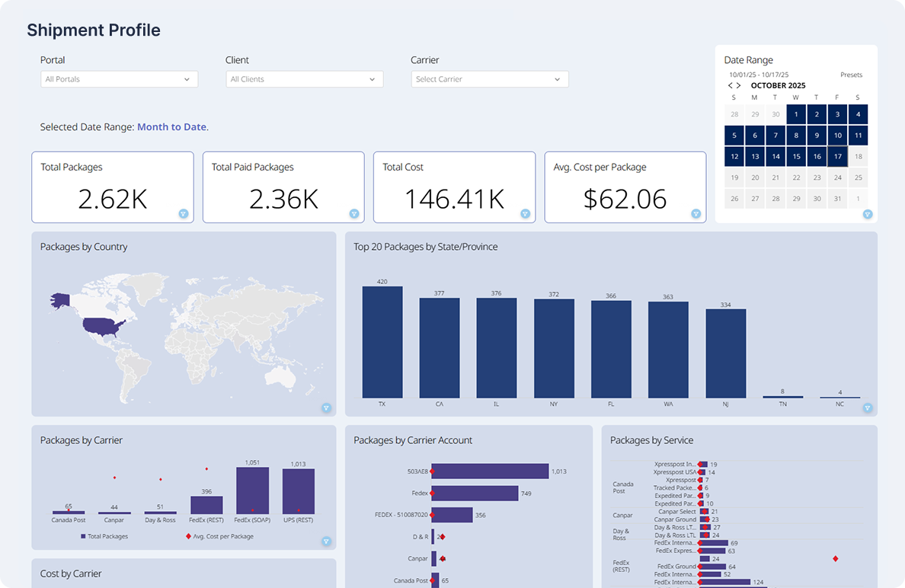Expand the Client dropdown

pyautogui.click(x=304, y=79)
